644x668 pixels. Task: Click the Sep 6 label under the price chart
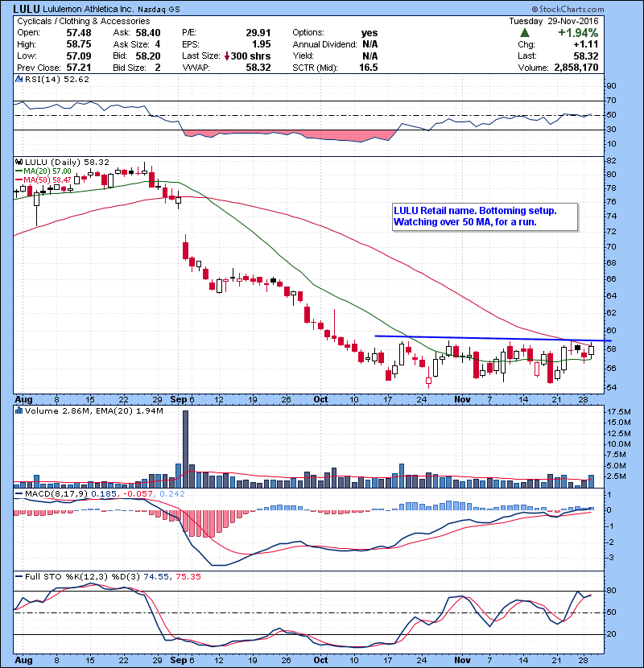pyautogui.click(x=182, y=399)
